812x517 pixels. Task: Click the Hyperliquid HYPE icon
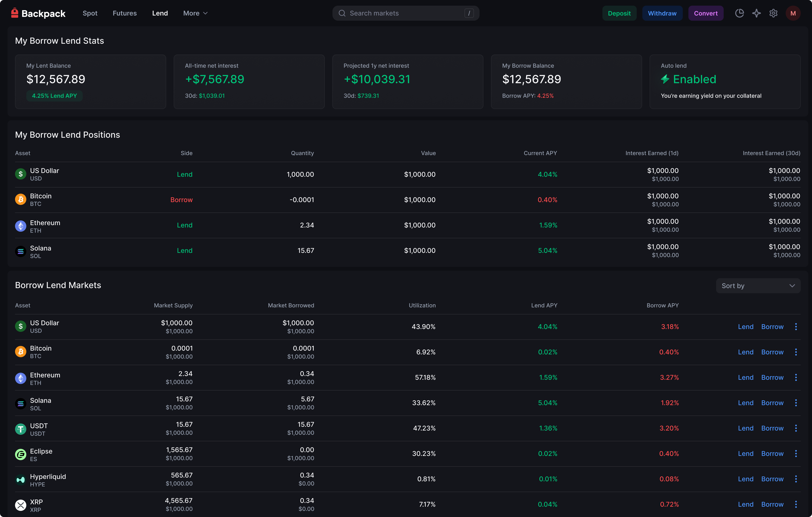point(21,480)
